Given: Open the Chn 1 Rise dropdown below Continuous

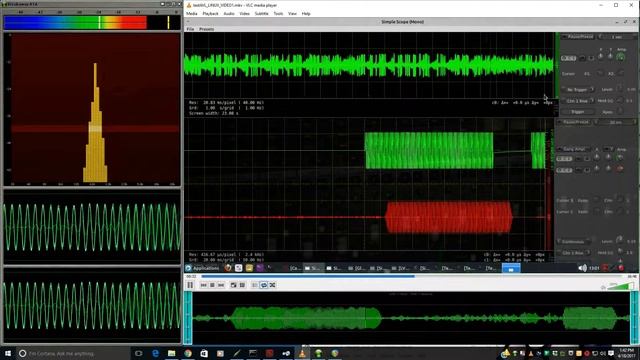Looking at the screenshot, I should click(574, 253).
